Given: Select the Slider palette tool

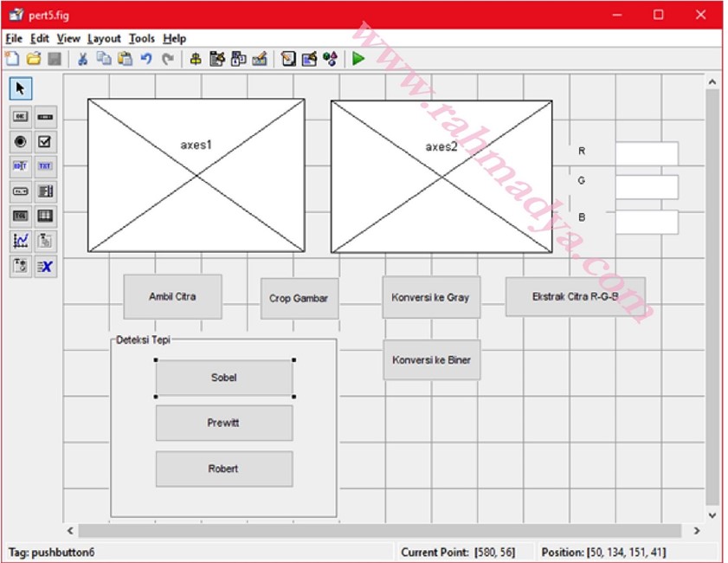Looking at the screenshot, I should click(x=46, y=116).
